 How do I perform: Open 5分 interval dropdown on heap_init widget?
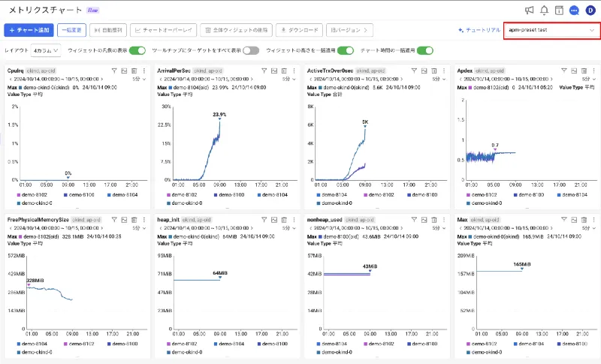click(x=289, y=228)
